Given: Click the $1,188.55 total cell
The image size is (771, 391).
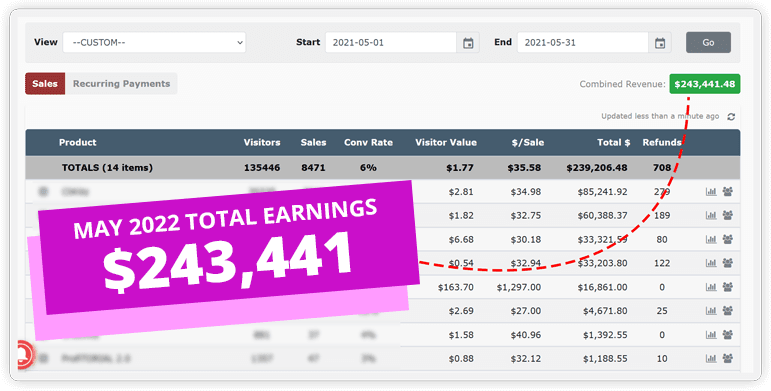Looking at the screenshot, I should click(x=605, y=359).
